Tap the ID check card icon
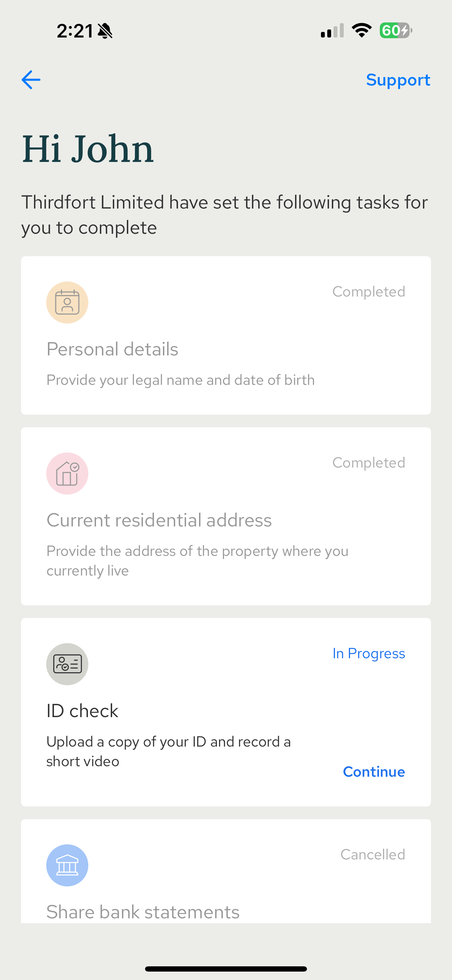The width and height of the screenshot is (452, 980). 67,664
